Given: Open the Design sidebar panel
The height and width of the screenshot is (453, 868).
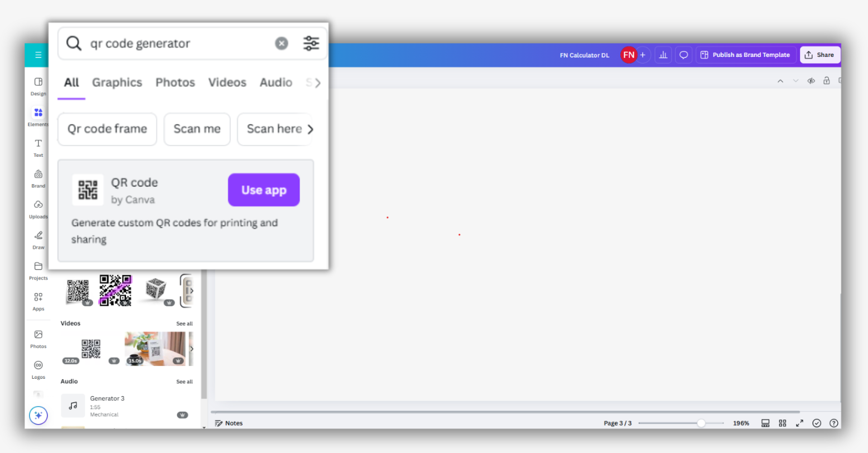Looking at the screenshot, I should point(38,85).
